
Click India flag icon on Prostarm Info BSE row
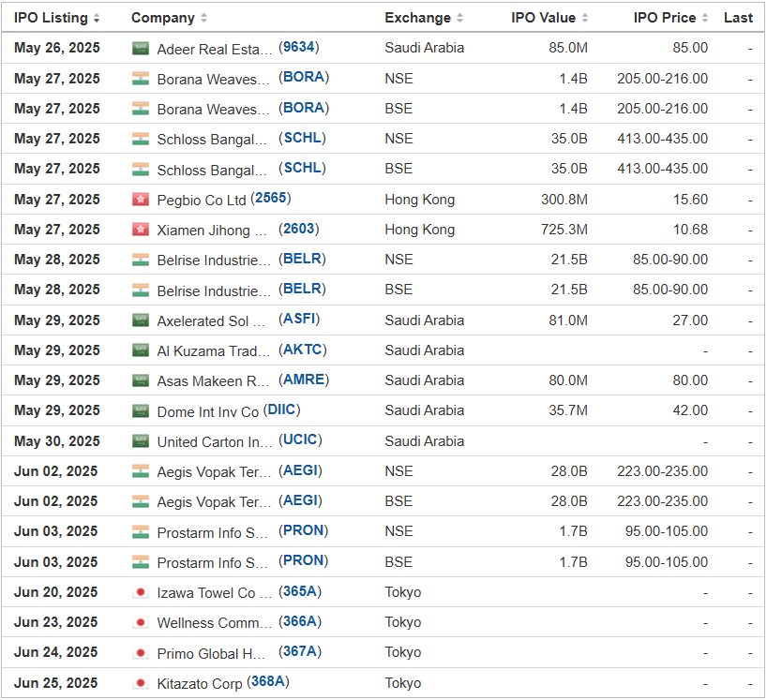coord(141,562)
